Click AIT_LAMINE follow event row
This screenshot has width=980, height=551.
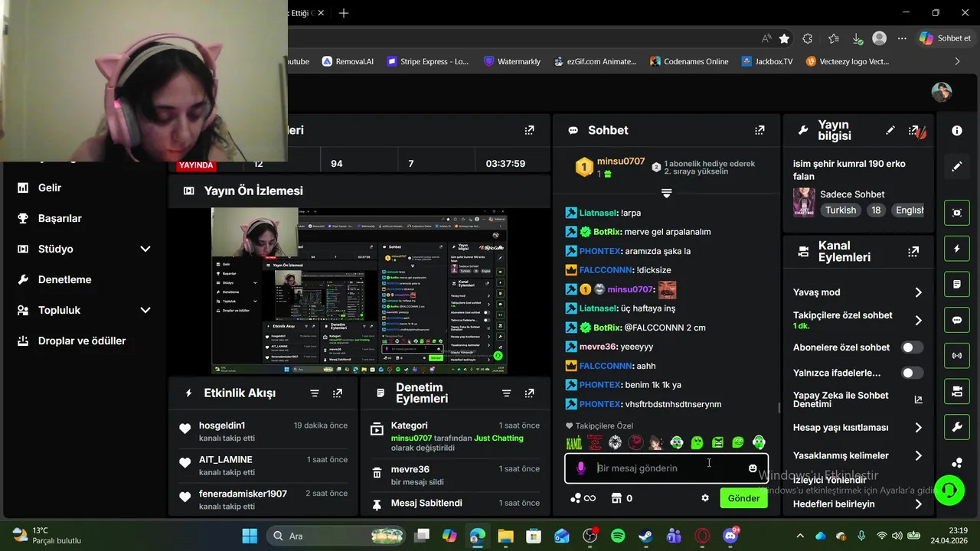[x=263, y=465]
